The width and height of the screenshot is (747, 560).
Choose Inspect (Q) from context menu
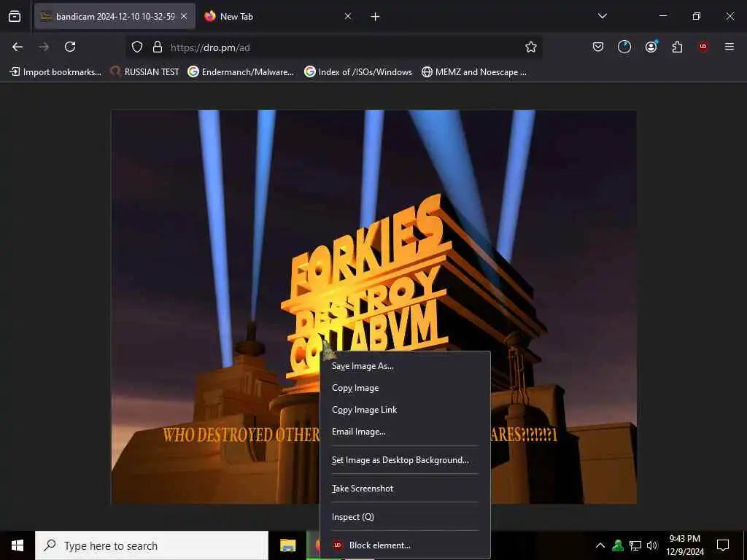405,517
